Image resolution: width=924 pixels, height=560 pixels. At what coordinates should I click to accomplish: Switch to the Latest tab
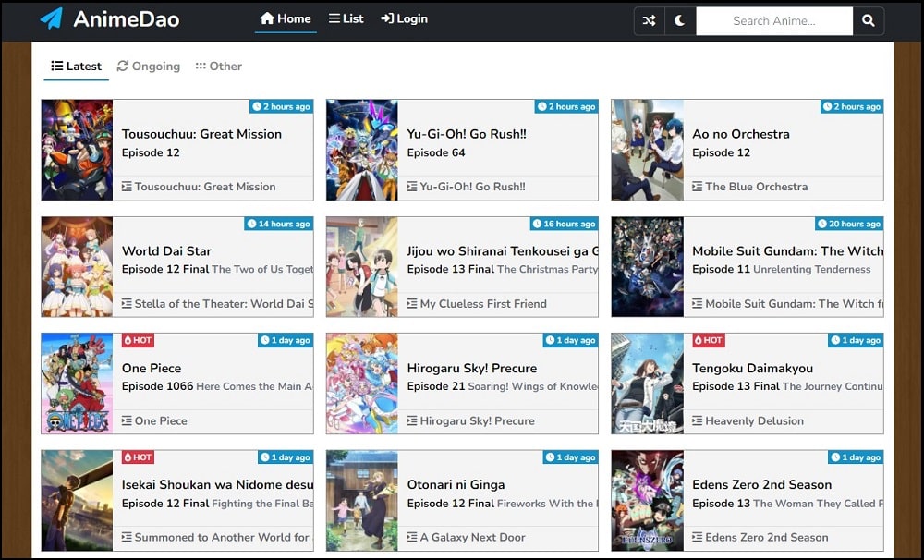77,66
